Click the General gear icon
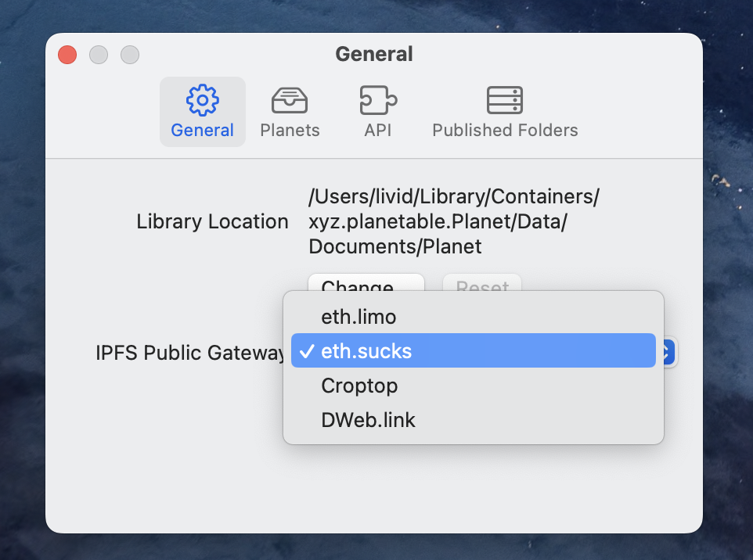 coord(202,100)
